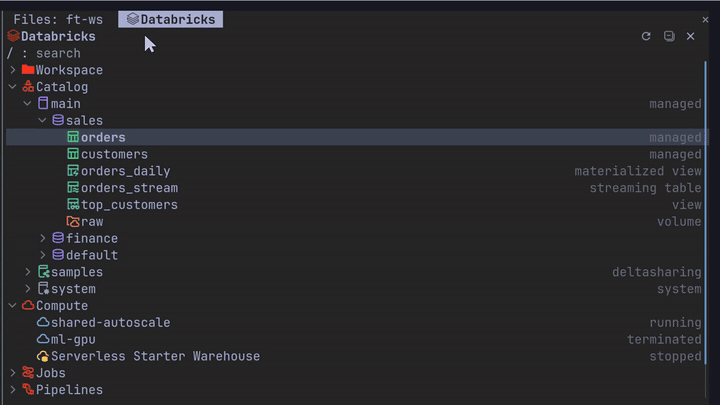Close the tab bar with top-right X

pyautogui.click(x=705, y=20)
